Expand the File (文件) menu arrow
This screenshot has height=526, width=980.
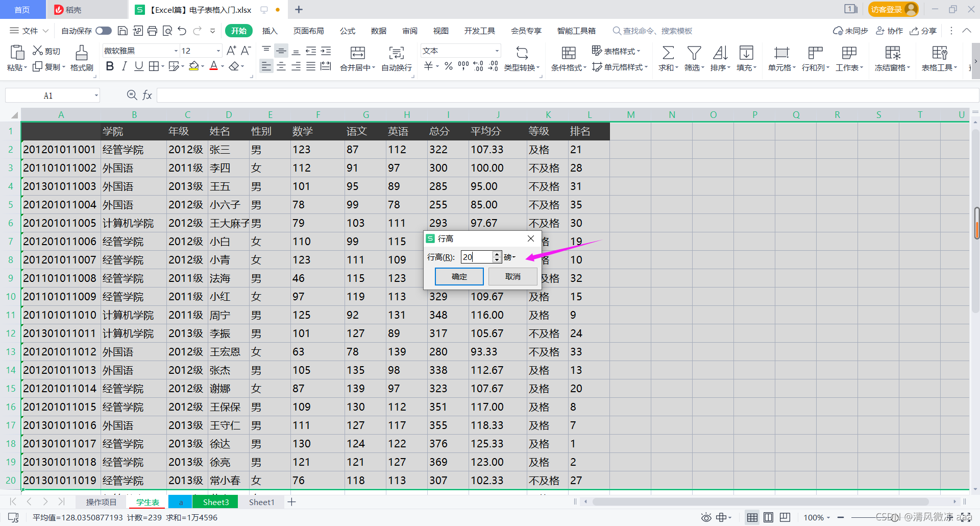45,31
